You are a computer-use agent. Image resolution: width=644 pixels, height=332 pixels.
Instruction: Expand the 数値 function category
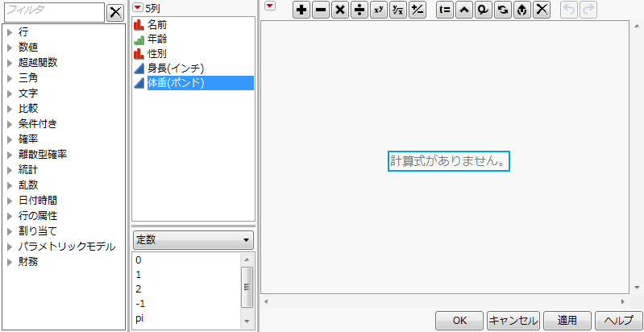[10, 48]
